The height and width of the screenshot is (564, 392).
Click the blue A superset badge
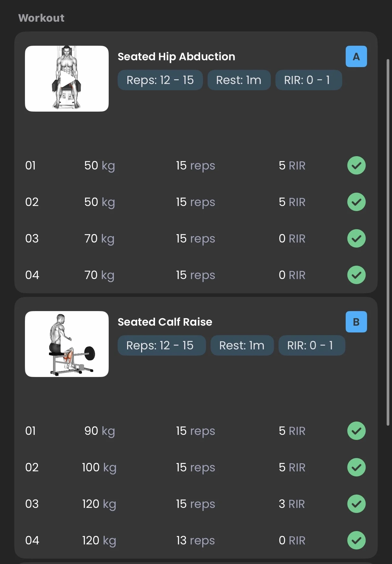coord(356,56)
